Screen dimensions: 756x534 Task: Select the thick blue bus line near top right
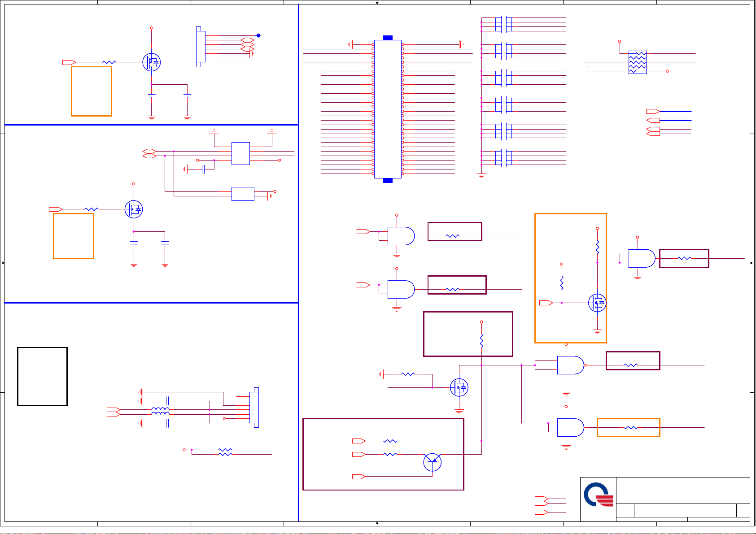click(x=675, y=111)
